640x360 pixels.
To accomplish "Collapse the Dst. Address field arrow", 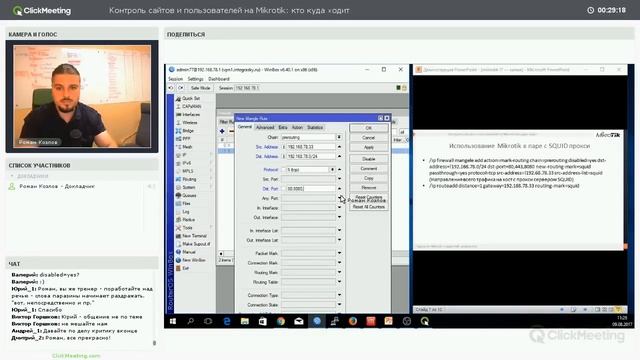I will [x=339, y=156].
